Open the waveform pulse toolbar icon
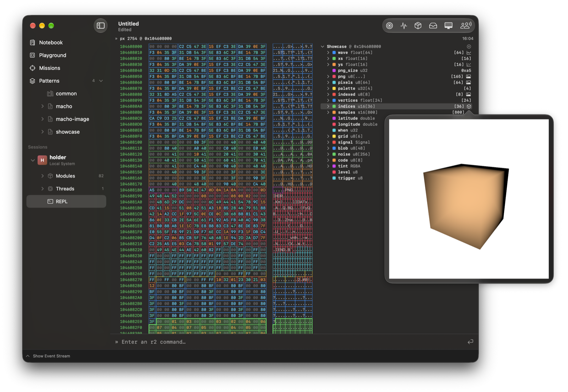 coord(404,26)
